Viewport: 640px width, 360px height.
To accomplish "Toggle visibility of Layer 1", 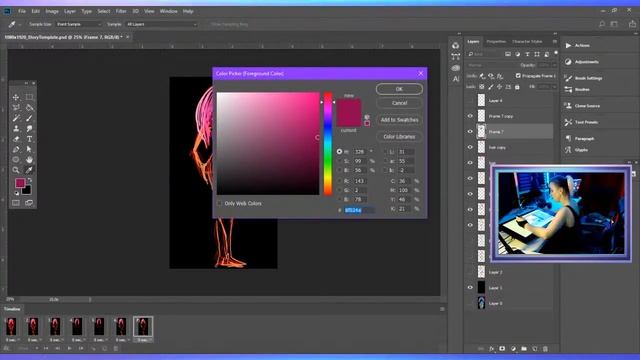I will (x=470, y=287).
